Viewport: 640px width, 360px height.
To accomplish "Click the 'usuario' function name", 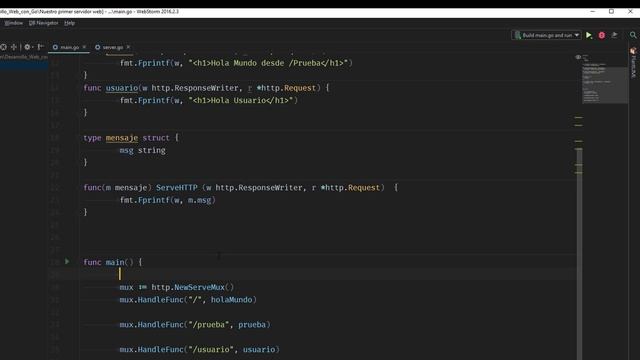I will pos(122,88).
